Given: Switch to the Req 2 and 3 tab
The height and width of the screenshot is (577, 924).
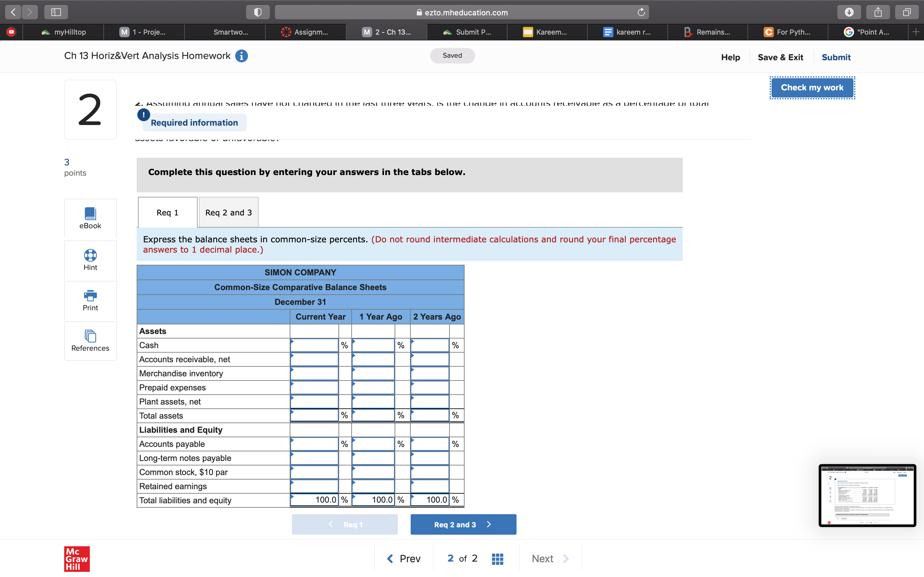Looking at the screenshot, I should click(228, 212).
